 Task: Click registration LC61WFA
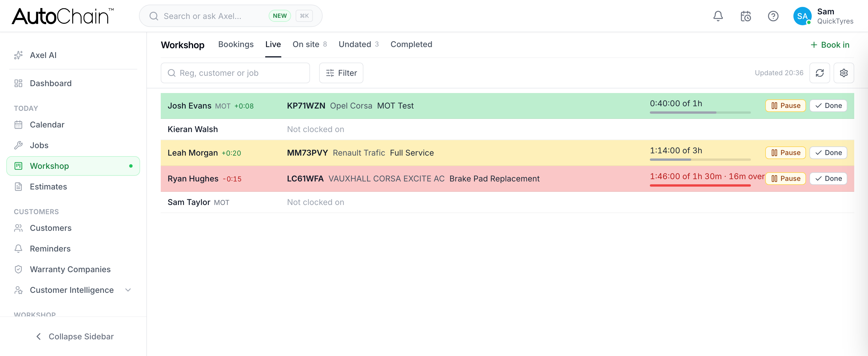coord(305,179)
